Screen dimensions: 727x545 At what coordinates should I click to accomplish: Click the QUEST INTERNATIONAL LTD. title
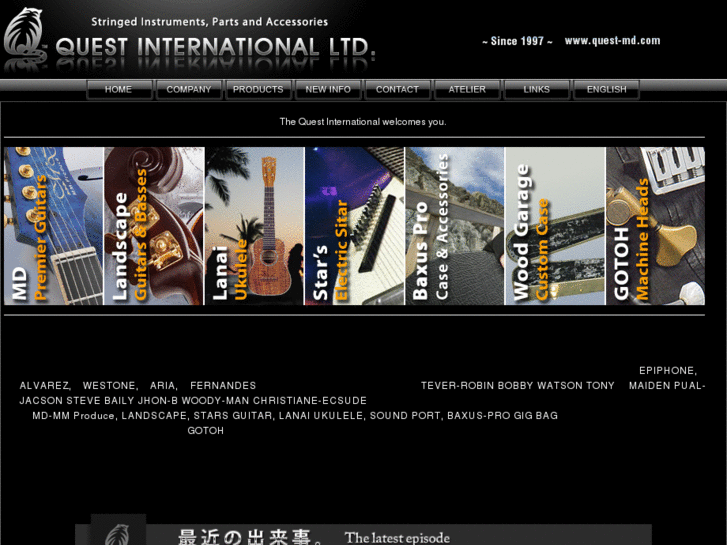point(216,47)
